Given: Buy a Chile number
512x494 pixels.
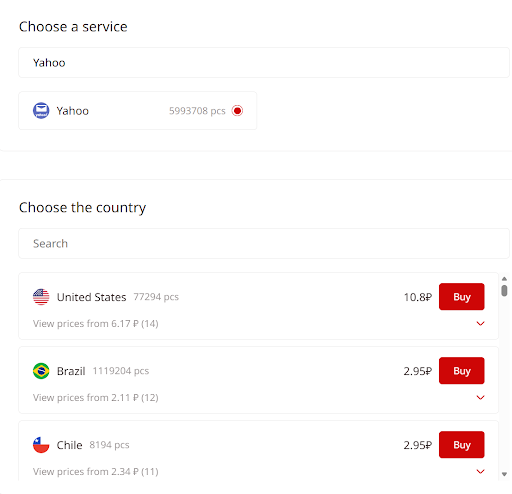Looking at the screenshot, I should [x=461, y=445].
